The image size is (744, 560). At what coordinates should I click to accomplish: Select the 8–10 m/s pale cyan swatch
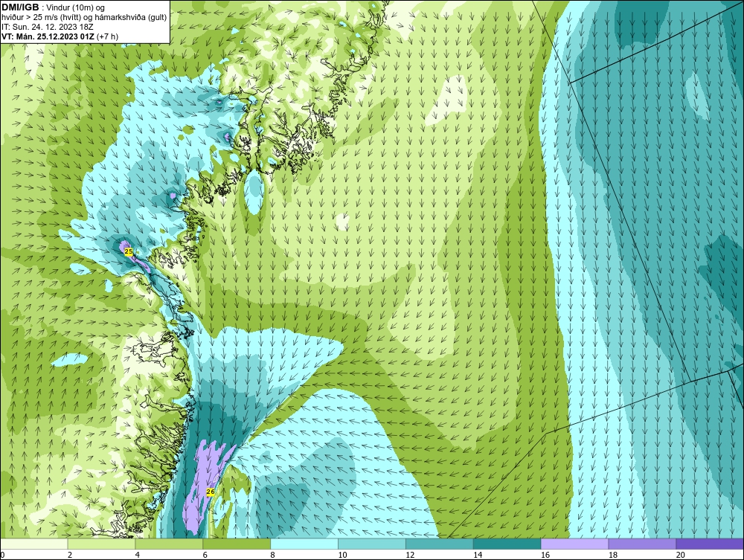[304, 544]
